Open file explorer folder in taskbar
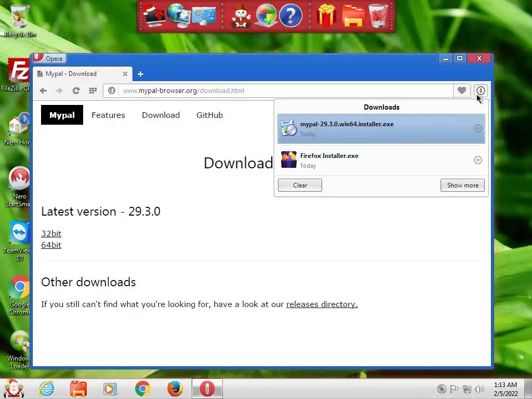 (78, 389)
